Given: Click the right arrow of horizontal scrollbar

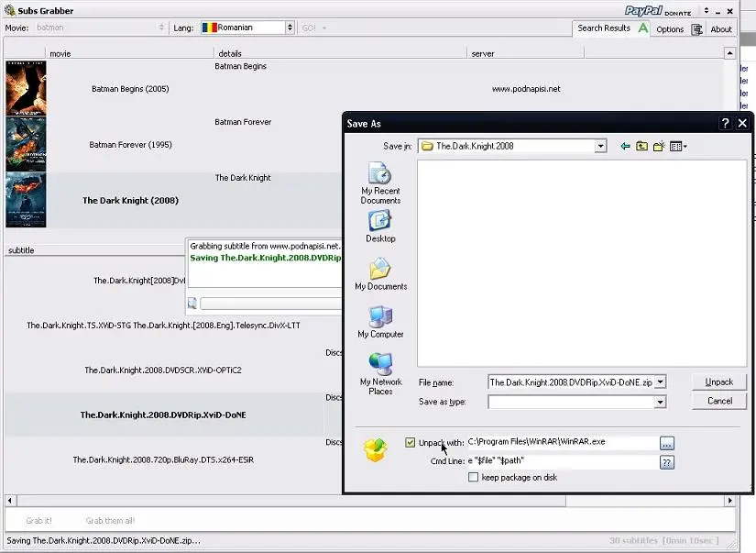Looking at the screenshot, I should click(x=730, y=501).
